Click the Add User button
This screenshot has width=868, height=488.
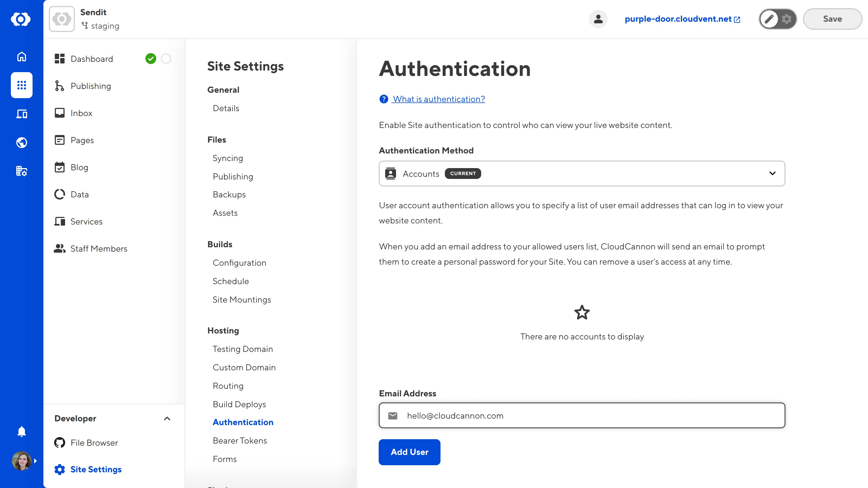(409, 452)
